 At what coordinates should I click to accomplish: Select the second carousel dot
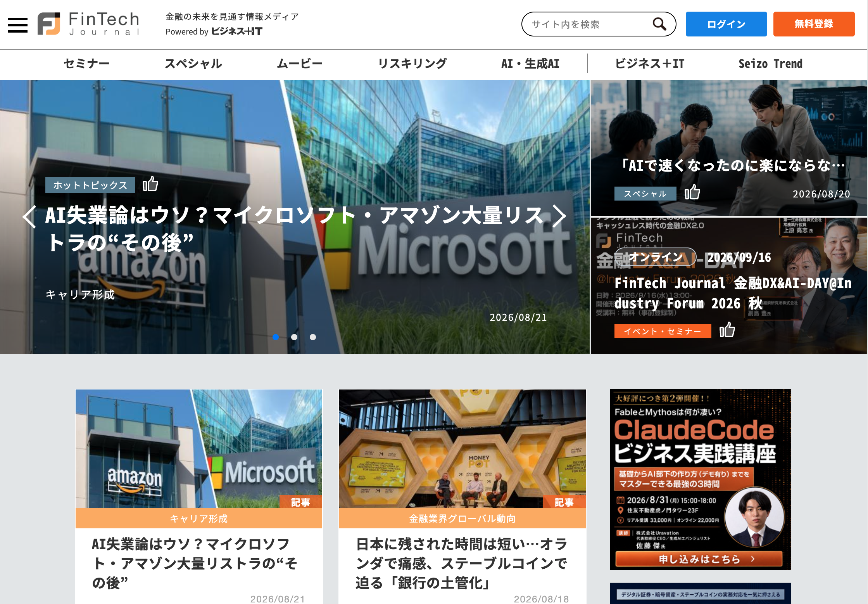pyautogui.click(x=294, y=337)
